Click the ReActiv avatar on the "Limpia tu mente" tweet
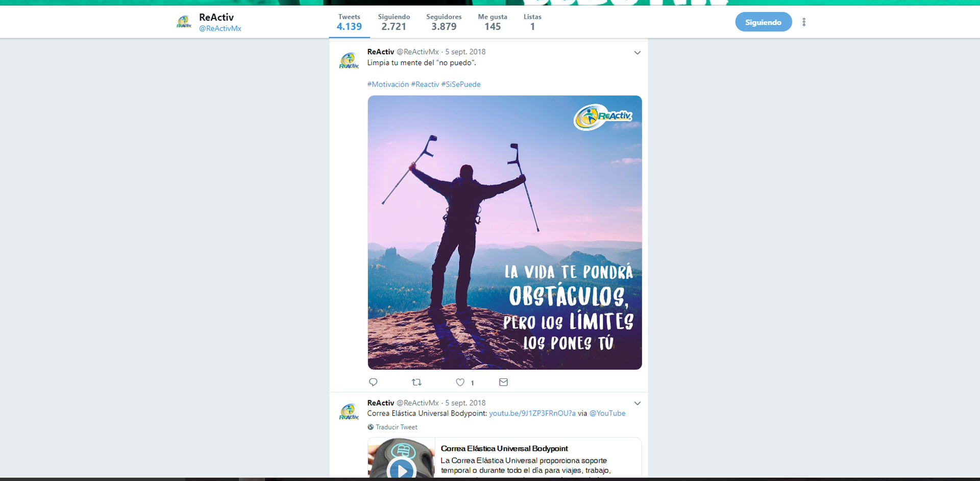The width and height of the screenshot is (980, 481). pyautogui.click(x=349, y=61)
